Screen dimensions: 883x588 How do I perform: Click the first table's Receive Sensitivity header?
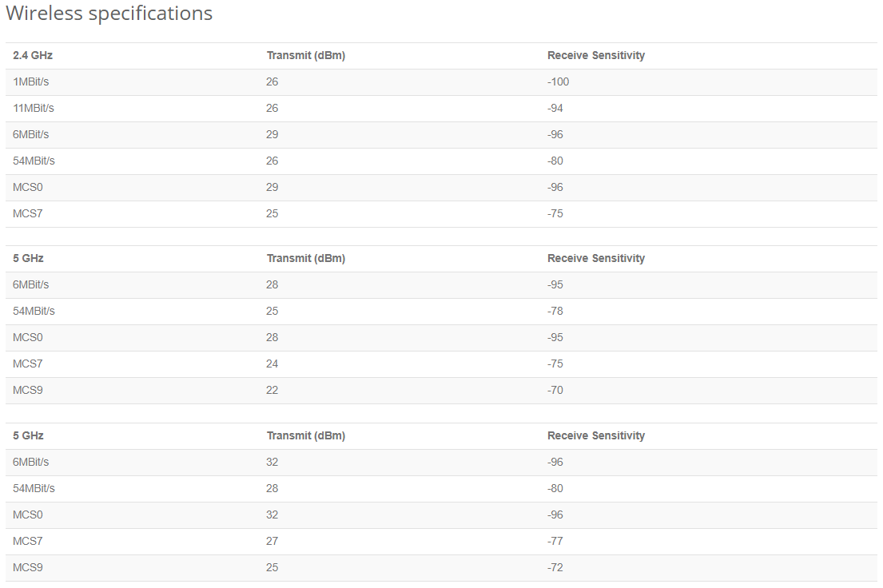click(596, 55)
